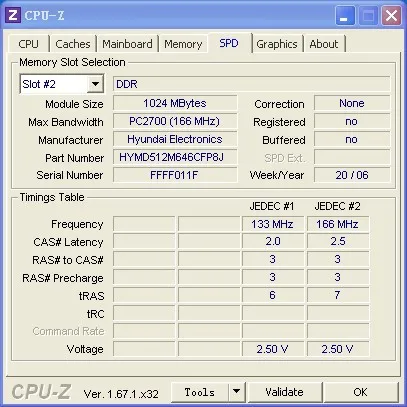Switch to the CPU tab

coord(28,44)
